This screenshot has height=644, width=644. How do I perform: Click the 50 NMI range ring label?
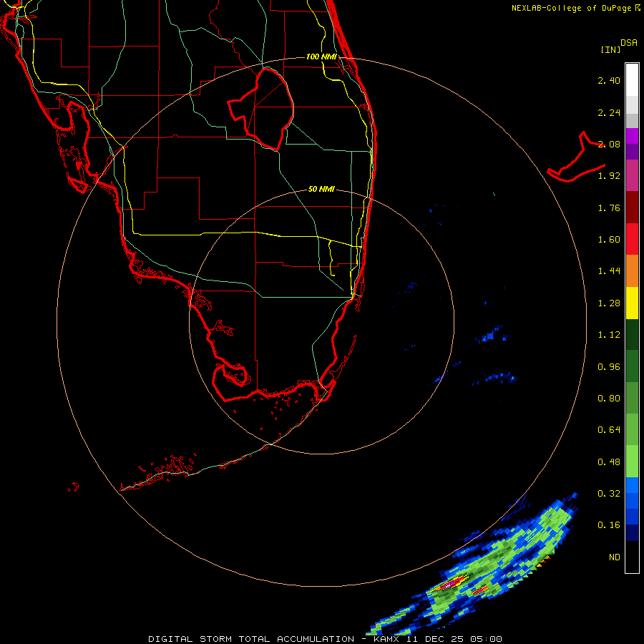(x=321, y=190)
